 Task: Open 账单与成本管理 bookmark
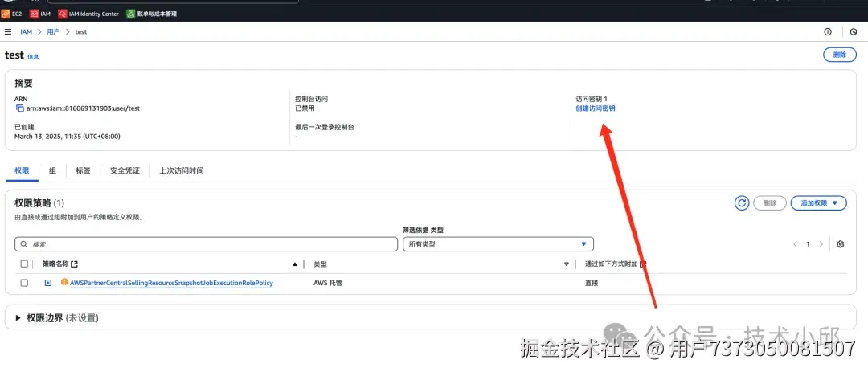(x=152, y=14)
